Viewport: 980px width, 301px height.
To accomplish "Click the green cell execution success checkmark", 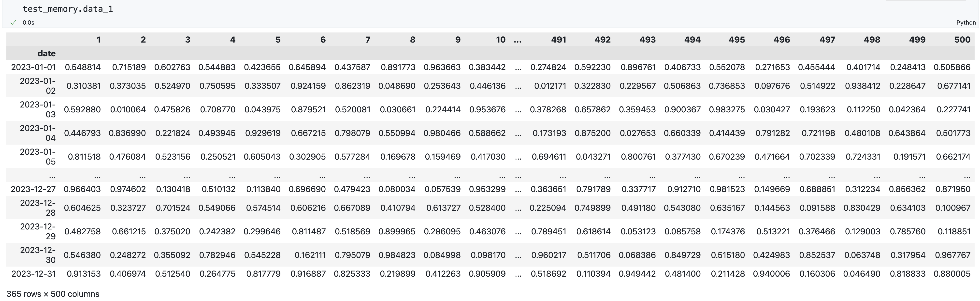I will 13,22.
